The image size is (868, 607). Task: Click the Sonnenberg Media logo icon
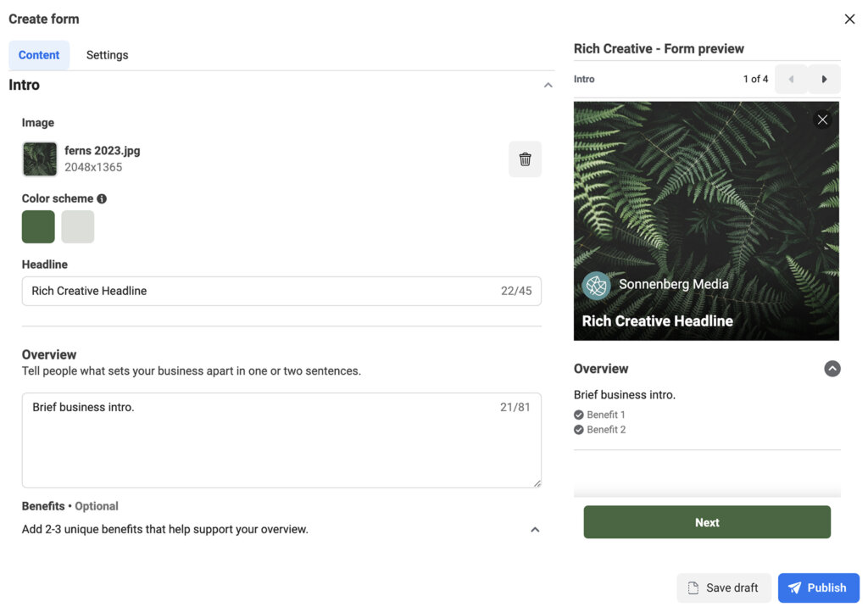pyautogui.click(x=597, y=286)
